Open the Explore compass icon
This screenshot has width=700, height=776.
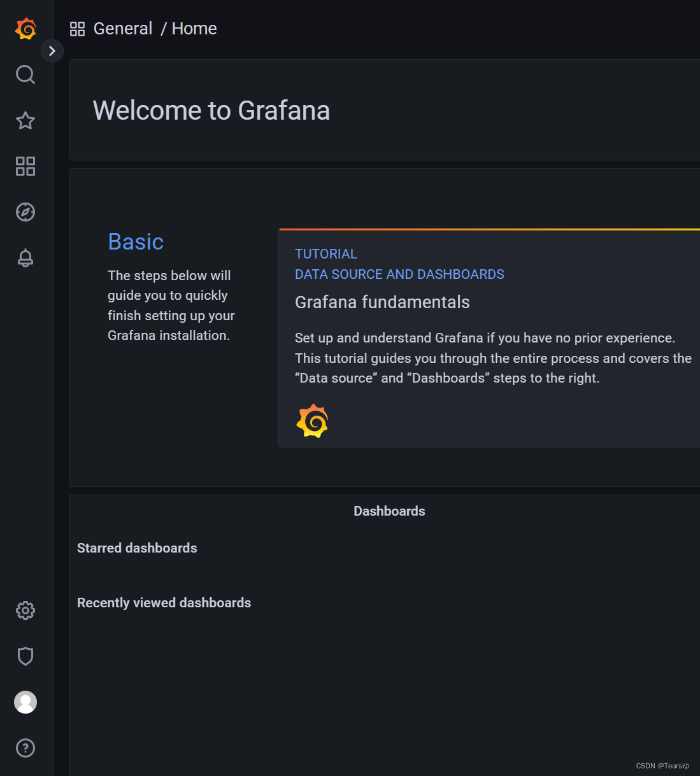25,212
